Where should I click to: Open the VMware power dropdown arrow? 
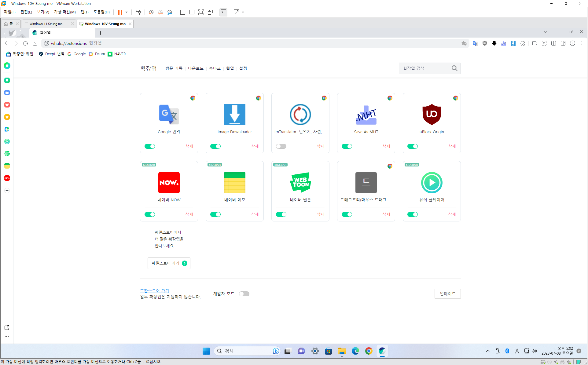[x=127, y=12]
